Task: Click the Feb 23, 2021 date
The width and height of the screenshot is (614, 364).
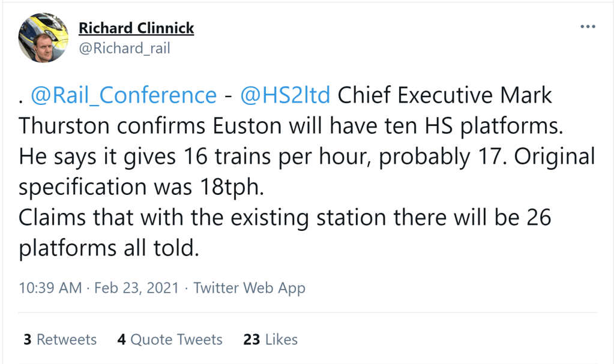Action: click(x=137, y=288)
